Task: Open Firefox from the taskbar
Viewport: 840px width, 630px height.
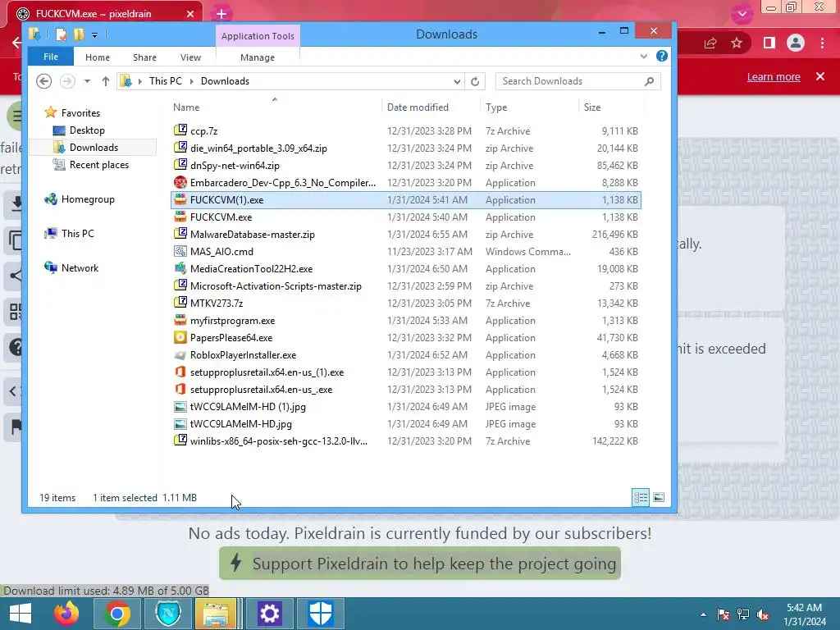Action: click(66, 614)
